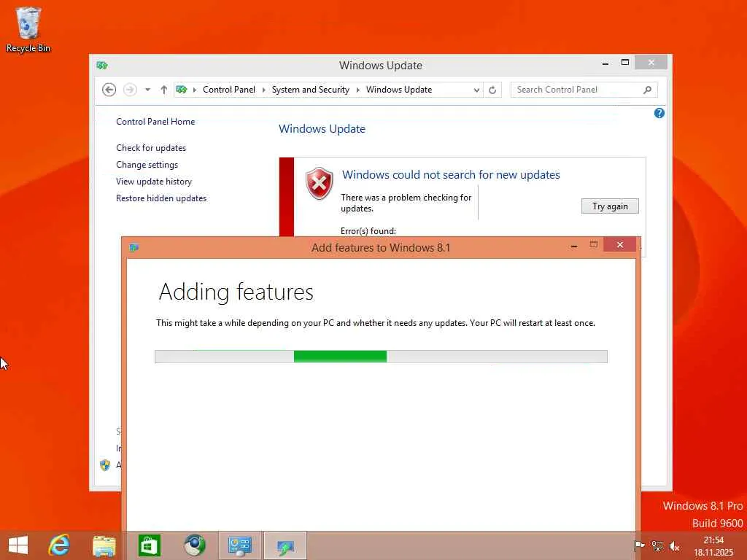This screenshot has width=747, height=560.
Task: Minimize the Add features to Windows 8.1 window
Action: (574, 245)
